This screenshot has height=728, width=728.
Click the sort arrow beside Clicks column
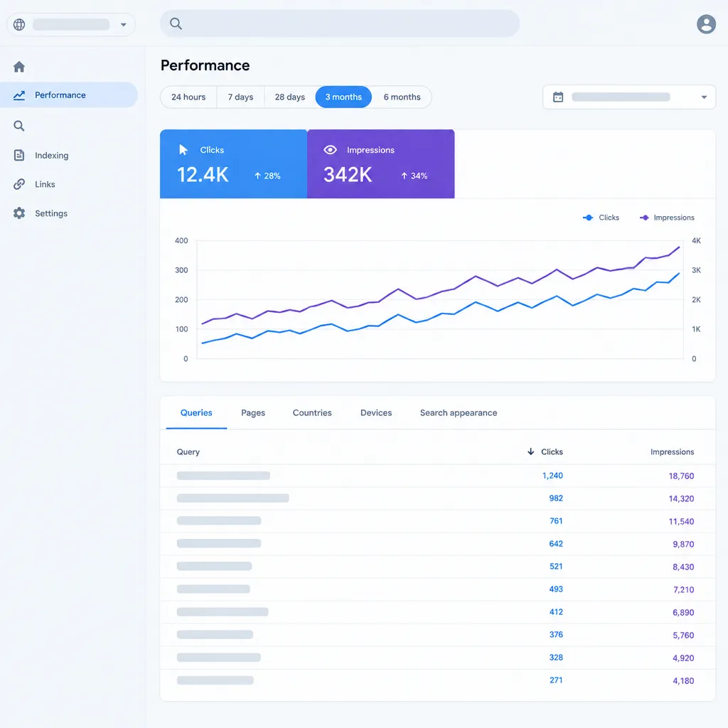(530, 451)
